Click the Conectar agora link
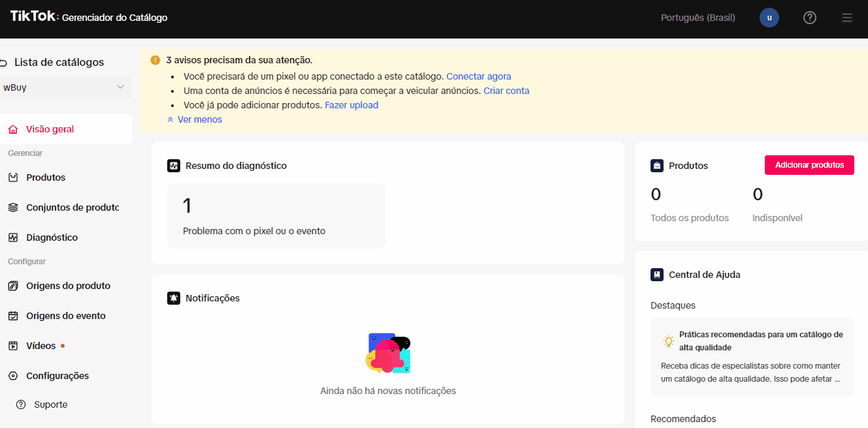The width and height of the screenshot is (868, 428). point(478,76)
